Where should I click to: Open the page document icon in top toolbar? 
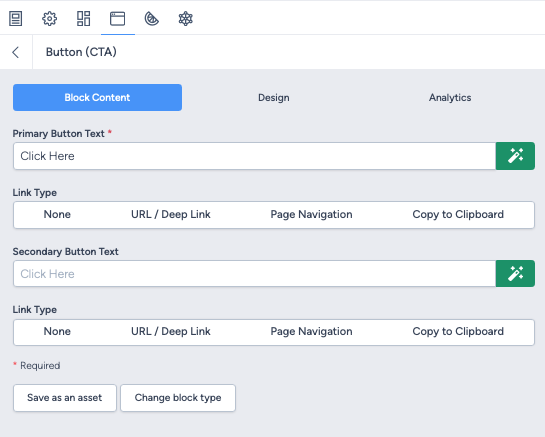(x=15, y=18)
